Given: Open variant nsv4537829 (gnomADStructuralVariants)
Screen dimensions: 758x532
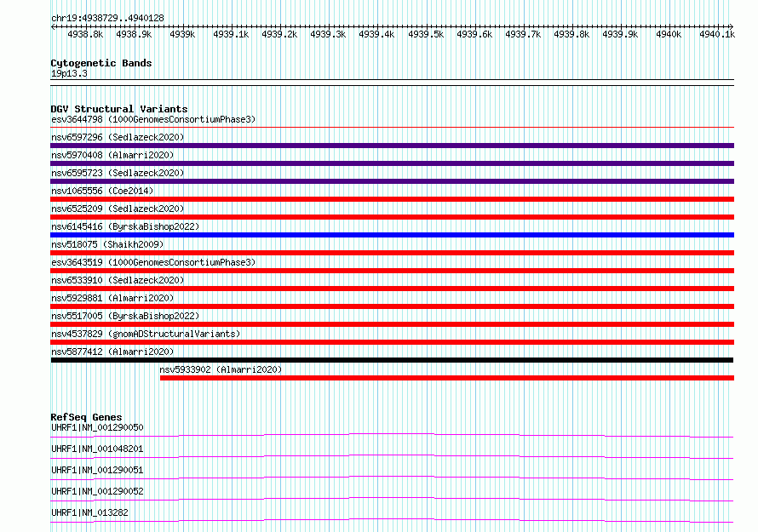Looking at the screenshot, I should (x=146, y=334).
